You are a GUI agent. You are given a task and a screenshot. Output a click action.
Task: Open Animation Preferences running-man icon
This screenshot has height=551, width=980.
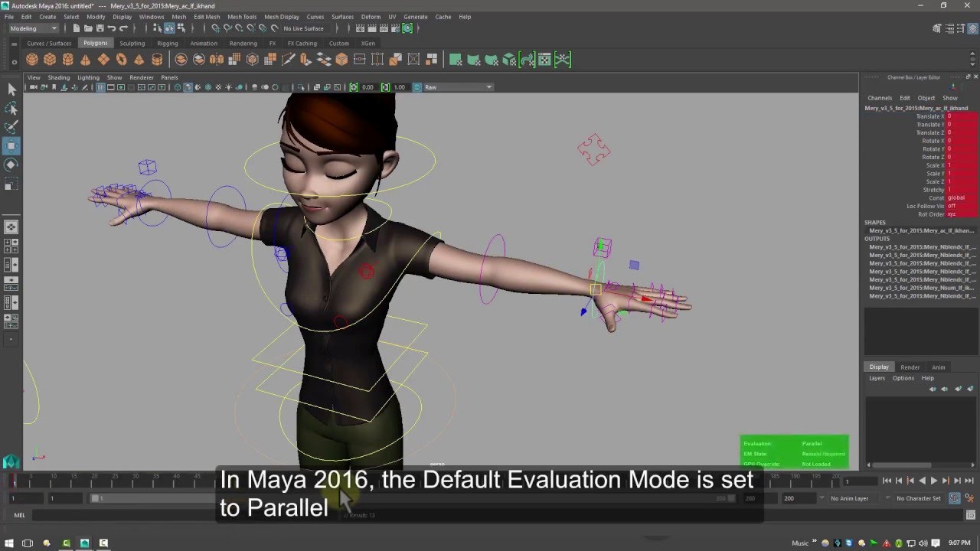pos(970,498)
